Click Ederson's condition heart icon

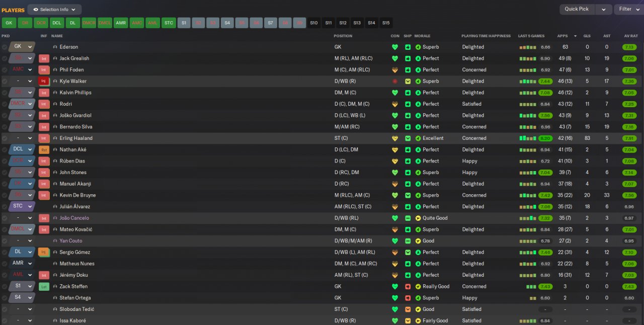pos(395,47)
